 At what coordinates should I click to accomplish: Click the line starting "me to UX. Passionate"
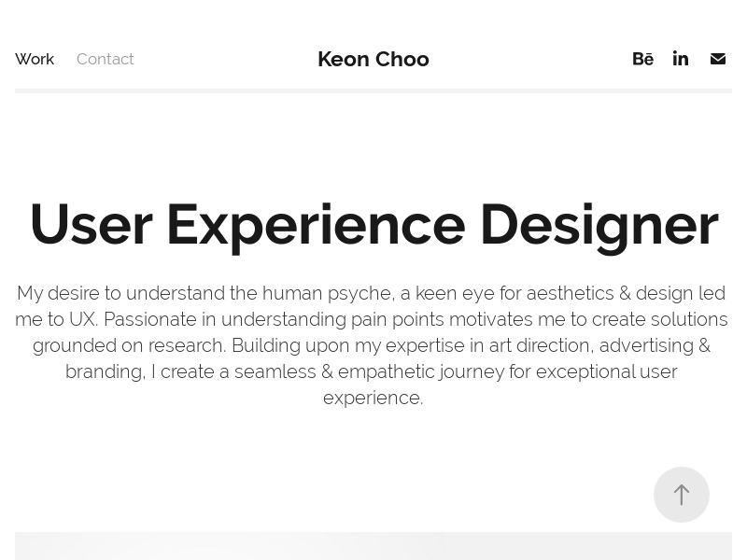[371, 319]
